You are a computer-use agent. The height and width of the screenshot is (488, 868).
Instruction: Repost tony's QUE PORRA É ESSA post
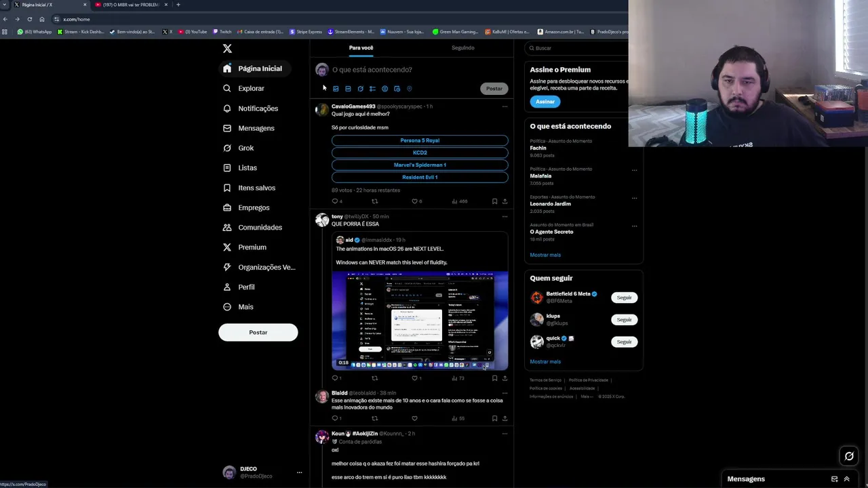click(x=374, y=378)
